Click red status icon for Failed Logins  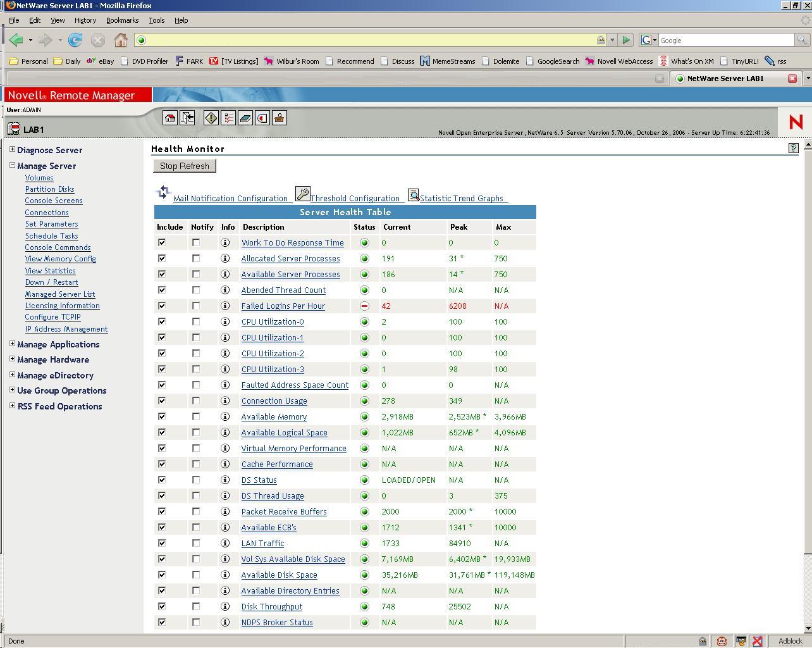point(364,306)
